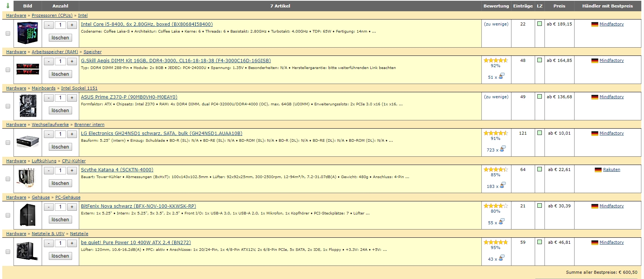Click quantity field of ASUS Prime Z370-P

60,98
